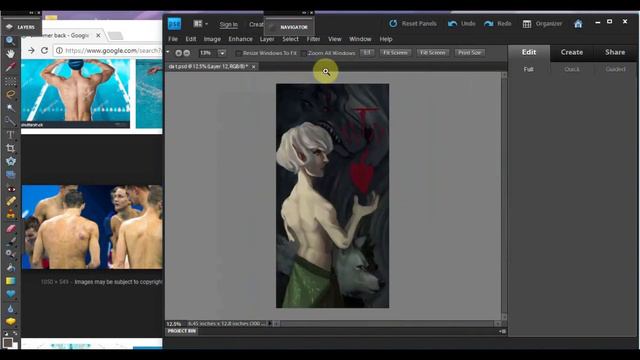640x360 pixels.
Task: Select the Smart Brush tool
Action: tap(10, 254)
